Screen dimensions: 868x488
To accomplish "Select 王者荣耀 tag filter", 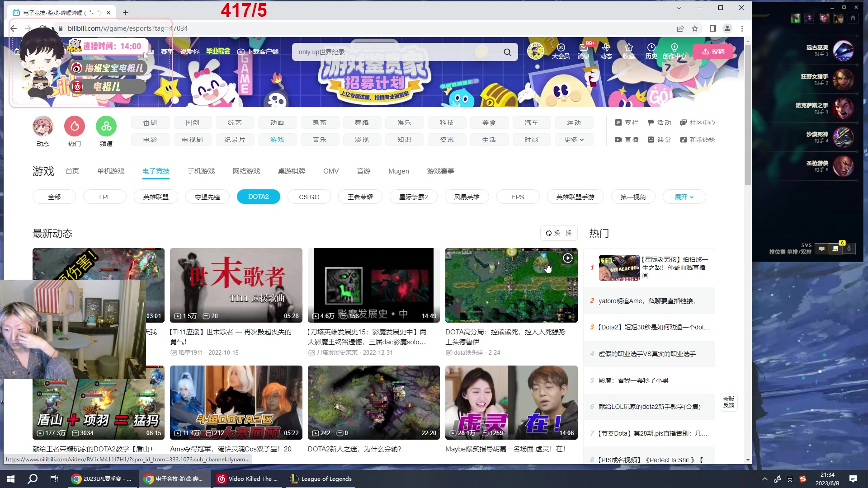I will coord(360,197).
